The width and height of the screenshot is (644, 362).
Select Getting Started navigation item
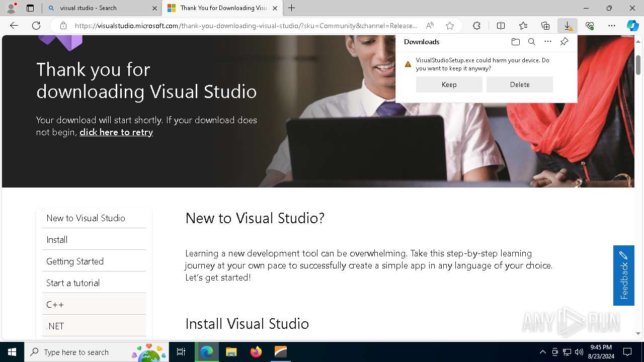(x=94, y=261)
